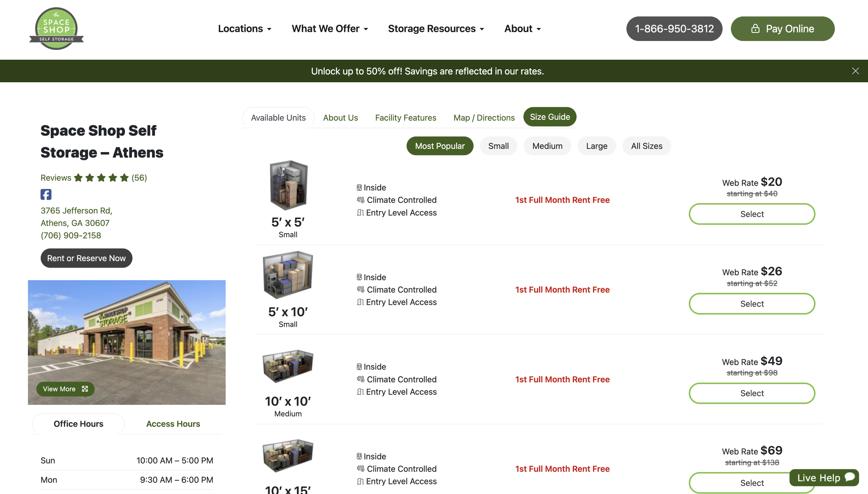Click View More on the facility photo
The height and width of the screenshot is (494, 868).
point(65,389)
